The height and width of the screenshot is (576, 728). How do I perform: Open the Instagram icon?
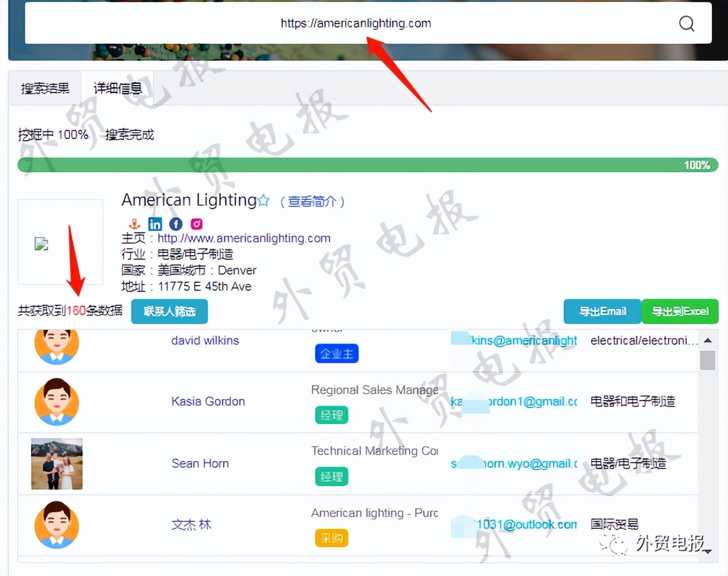coord(196,224)
